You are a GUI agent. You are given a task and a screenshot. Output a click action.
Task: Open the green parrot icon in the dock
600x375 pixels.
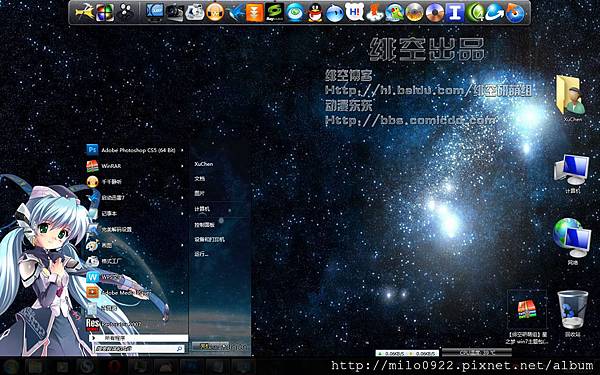(395, 12)
